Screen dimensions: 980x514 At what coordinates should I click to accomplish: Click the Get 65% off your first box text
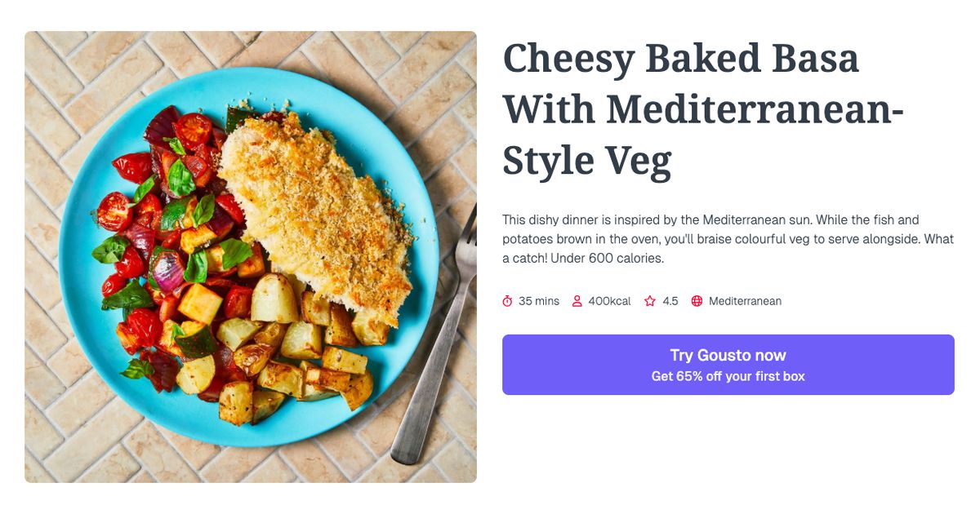[x=728, y=376]
